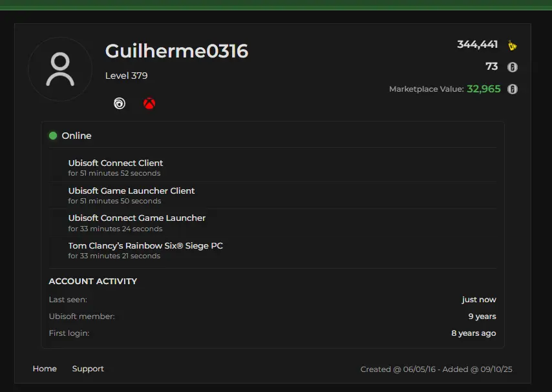Click the green Online status dot
The width and height of the screenshot is (552, 392).
pos(53,136)
